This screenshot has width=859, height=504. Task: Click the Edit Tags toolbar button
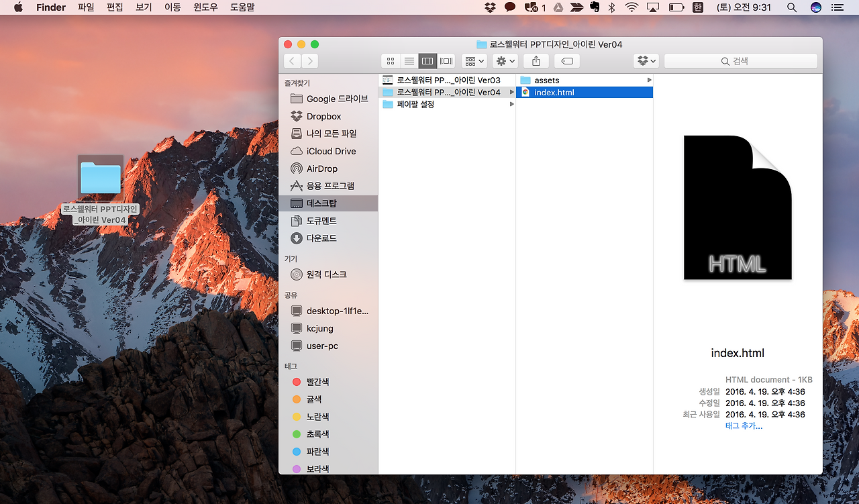coord(567,61)
